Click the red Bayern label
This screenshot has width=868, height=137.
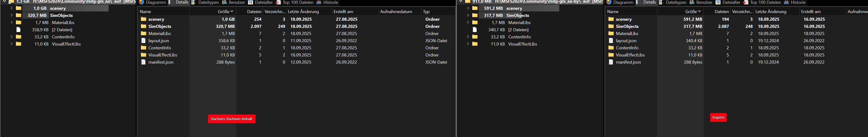pos(718,117)
